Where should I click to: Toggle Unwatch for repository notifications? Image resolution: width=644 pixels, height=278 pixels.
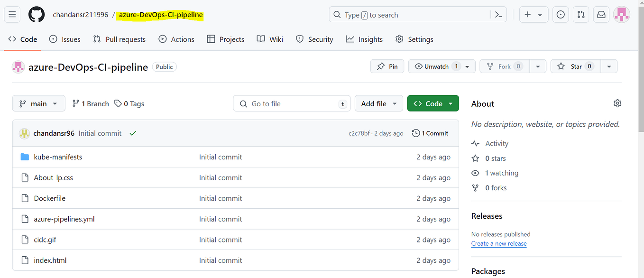[x=436, y=66]
